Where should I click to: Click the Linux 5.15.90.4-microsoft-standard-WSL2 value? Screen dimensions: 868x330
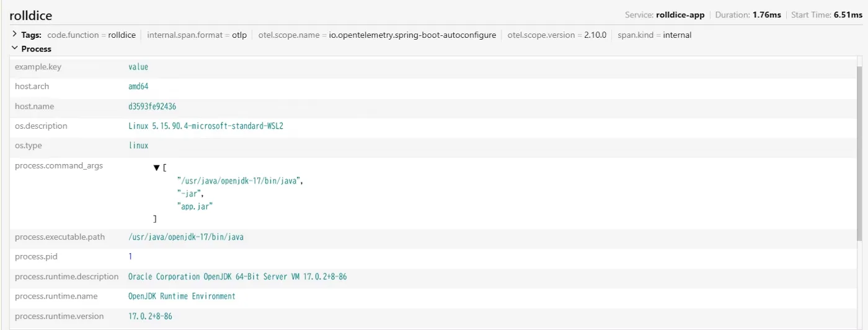point(206,126)
